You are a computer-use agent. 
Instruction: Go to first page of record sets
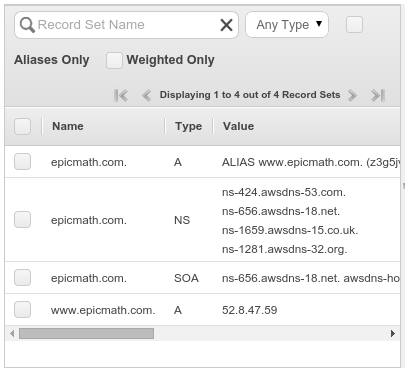coord(121,95)
